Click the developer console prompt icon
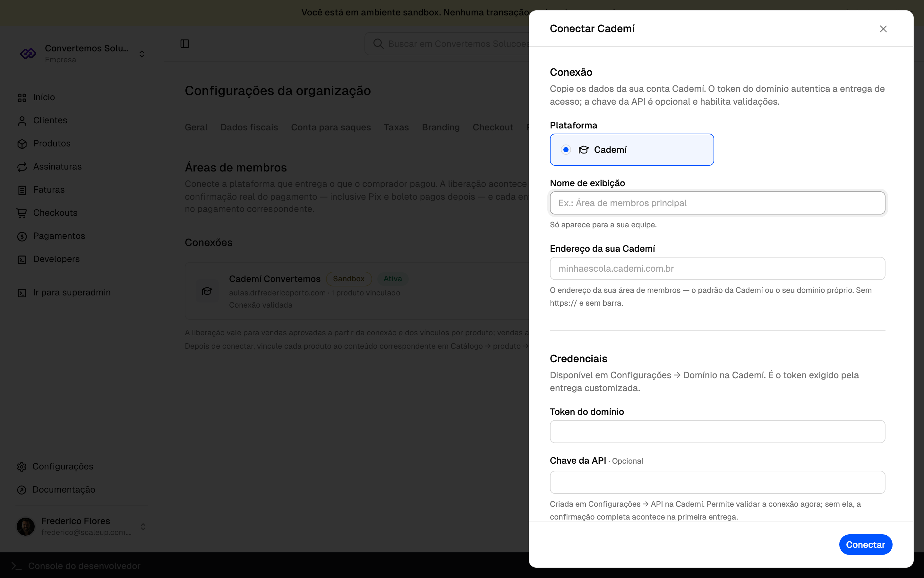924x578 pixels. [x=16, y=566]
